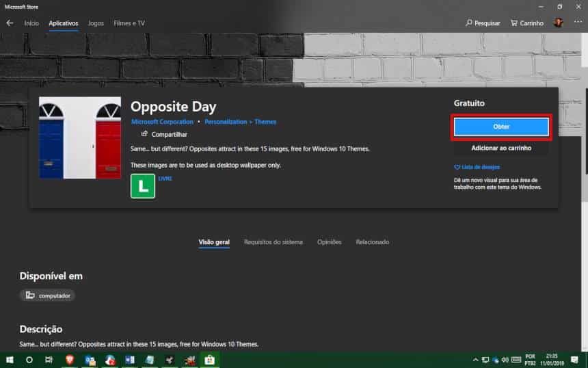Open Microsoft Corporation publisher link
Viewport: 588px width, 368px height.
[x=162, y=122]
